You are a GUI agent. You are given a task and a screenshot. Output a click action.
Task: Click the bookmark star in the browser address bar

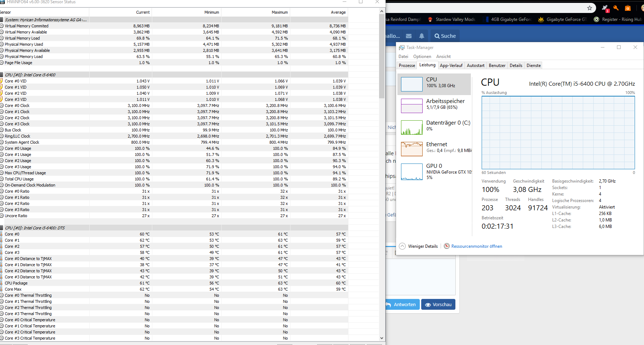click(x=590, y=8)
